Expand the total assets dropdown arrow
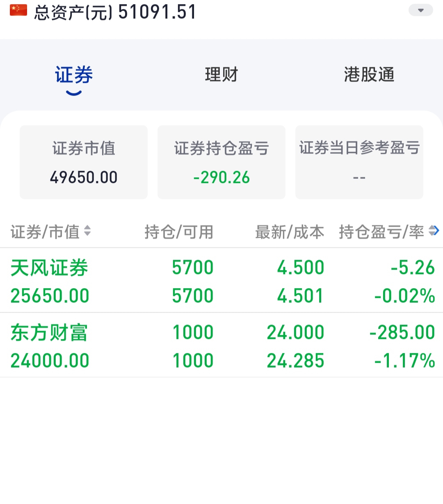This screenshot has height=504, width=443. (421, 10)
